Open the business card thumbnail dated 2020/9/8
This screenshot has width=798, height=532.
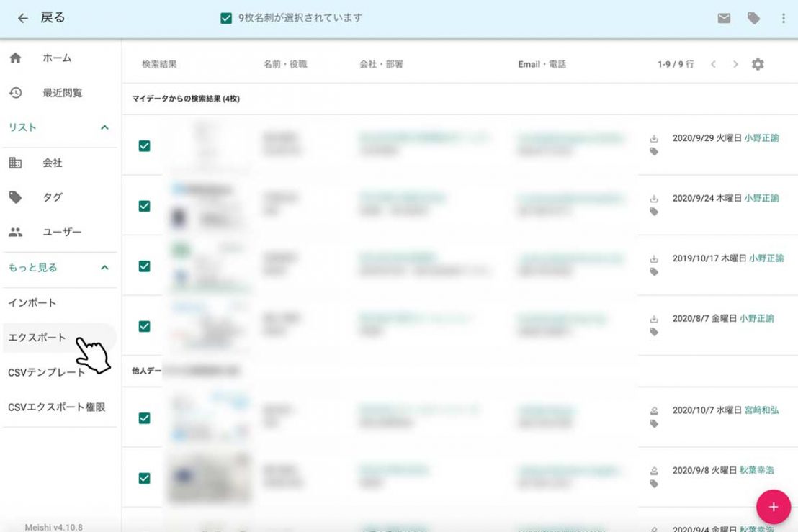pos(210,477)
